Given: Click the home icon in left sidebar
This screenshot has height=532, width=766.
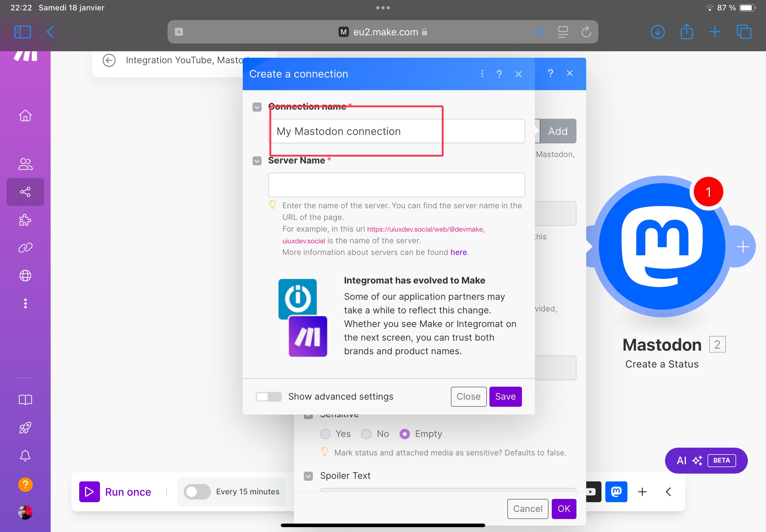Looking at the screenshot, I should [25, 116].
